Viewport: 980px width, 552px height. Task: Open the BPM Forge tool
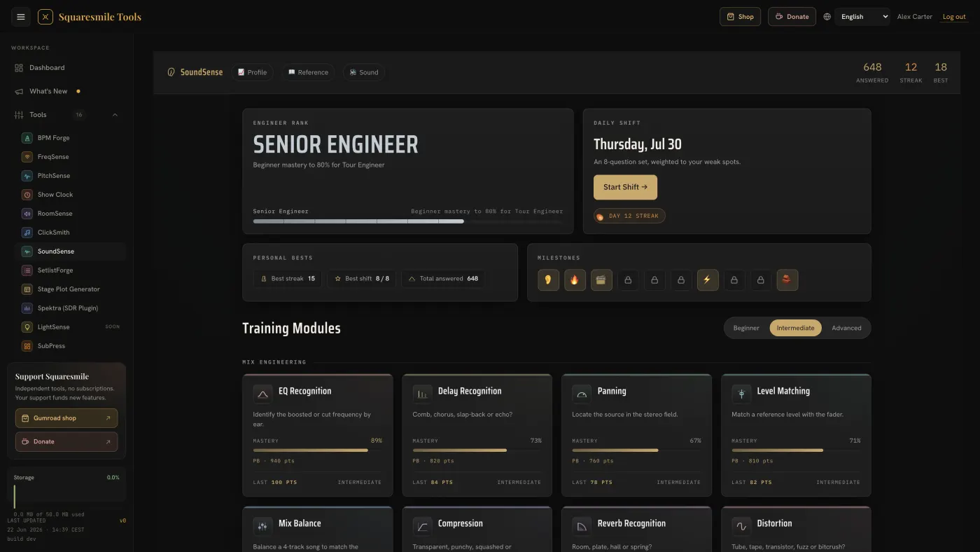pyautogui.click(x=70, y=138)
